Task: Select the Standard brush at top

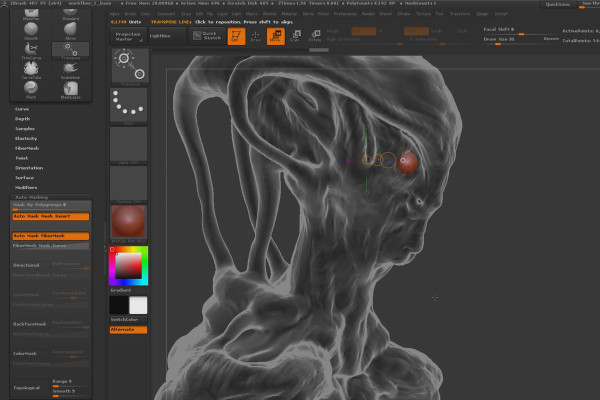Action: click(70, 15)
